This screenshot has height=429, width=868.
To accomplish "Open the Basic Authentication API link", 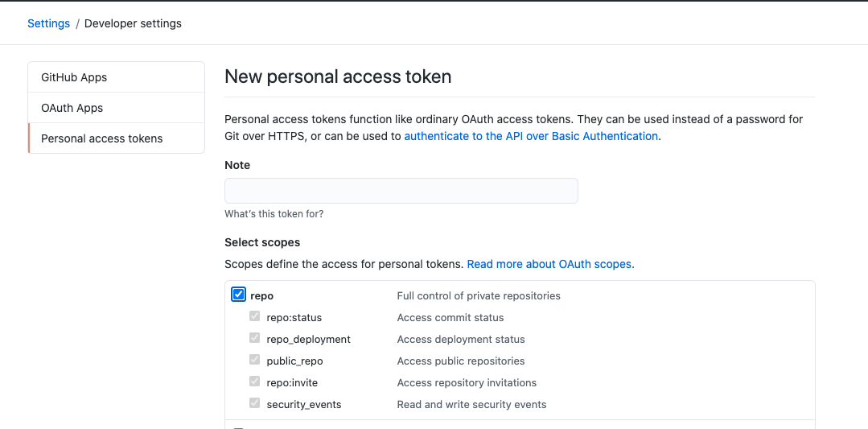I will click(x=531, y=136).
